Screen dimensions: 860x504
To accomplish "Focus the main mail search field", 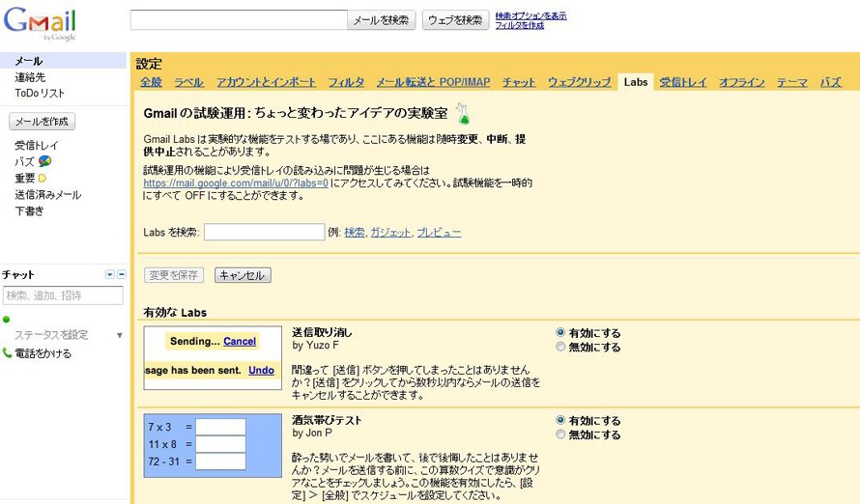I will click(239, 20).
